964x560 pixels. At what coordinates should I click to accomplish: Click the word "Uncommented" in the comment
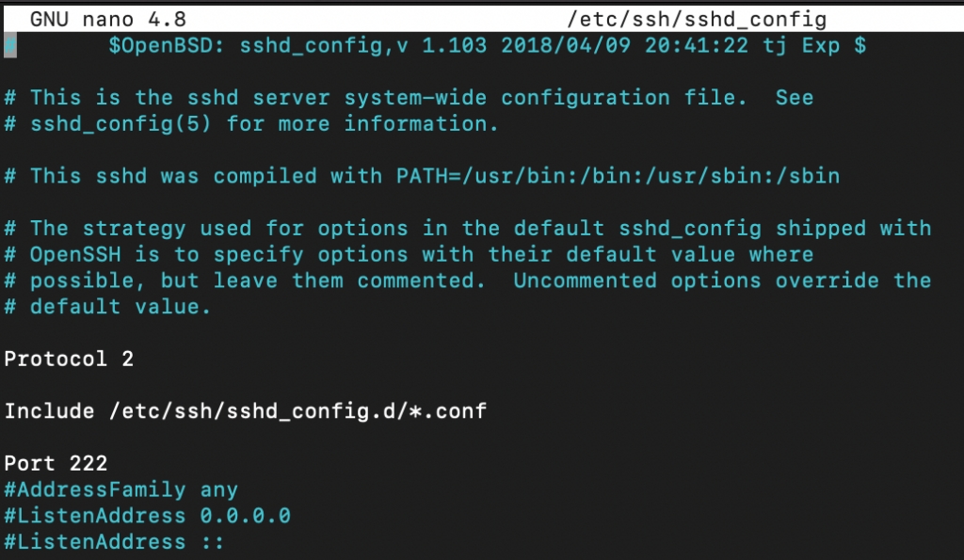pos(584,280)
